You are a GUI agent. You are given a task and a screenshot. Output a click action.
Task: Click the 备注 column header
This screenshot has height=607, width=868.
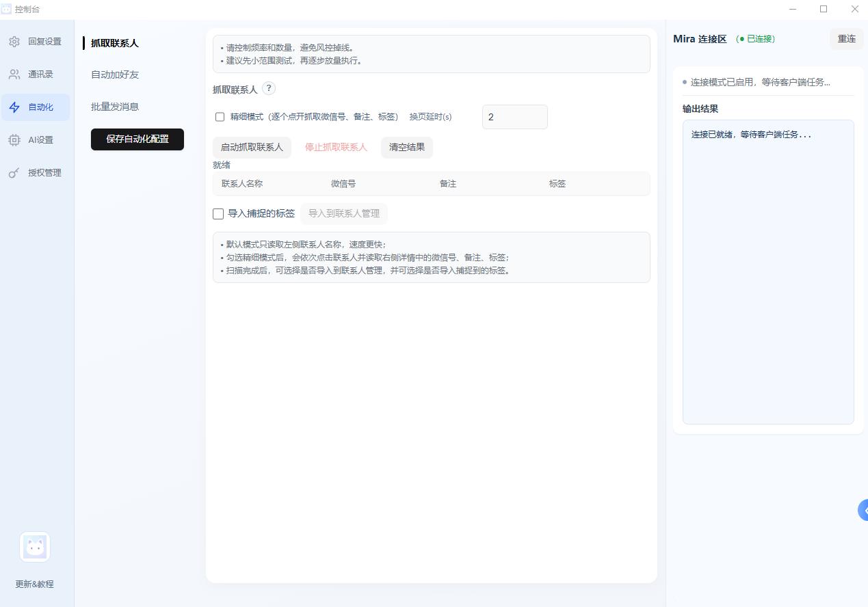coord(448,184)
